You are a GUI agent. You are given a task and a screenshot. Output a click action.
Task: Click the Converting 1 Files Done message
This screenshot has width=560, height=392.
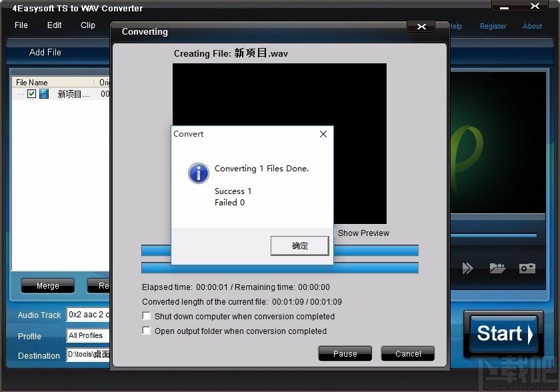(x=261, y=169)
